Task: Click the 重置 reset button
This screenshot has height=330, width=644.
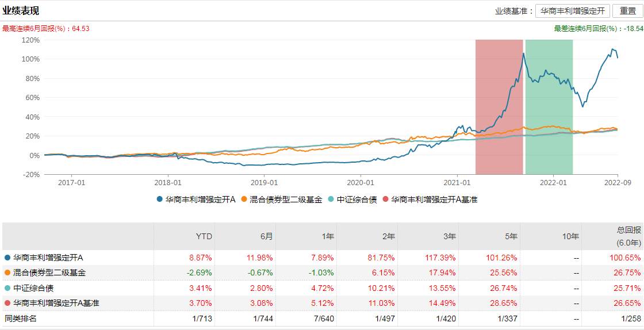Action: [628, 11]
